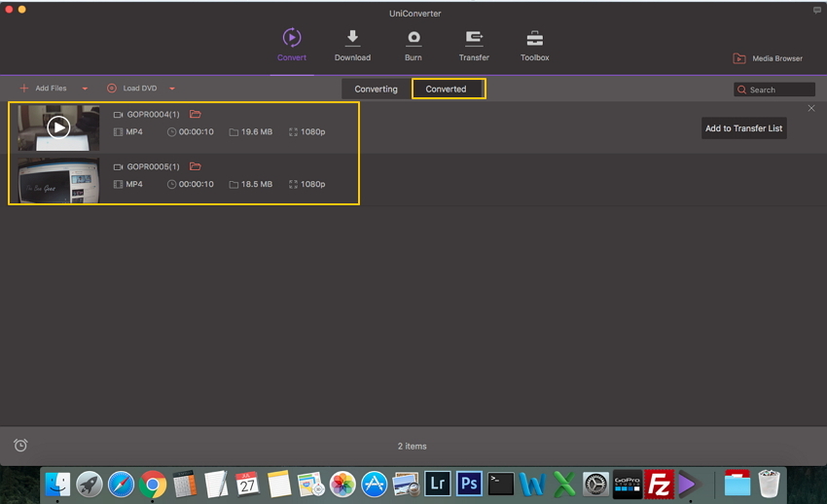
Task: Open Finder in the Dock
Action: tap(57, 484)
